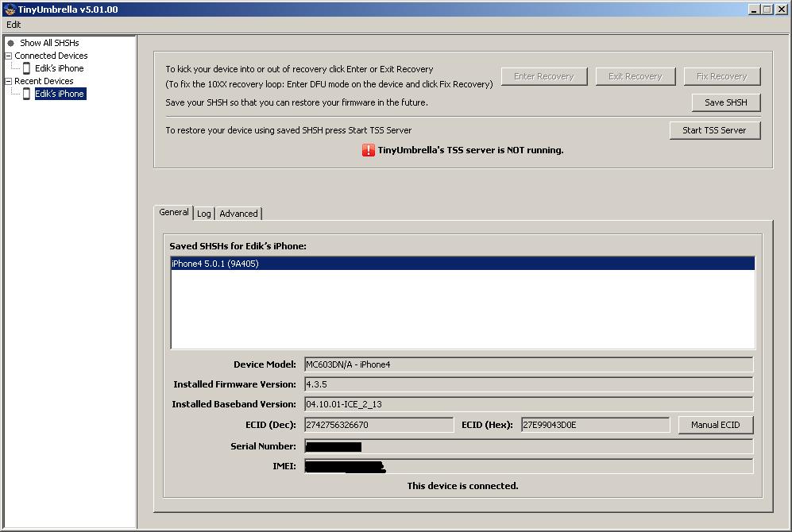Click the TinyUmbrella title bar app icon

point(8,9)
